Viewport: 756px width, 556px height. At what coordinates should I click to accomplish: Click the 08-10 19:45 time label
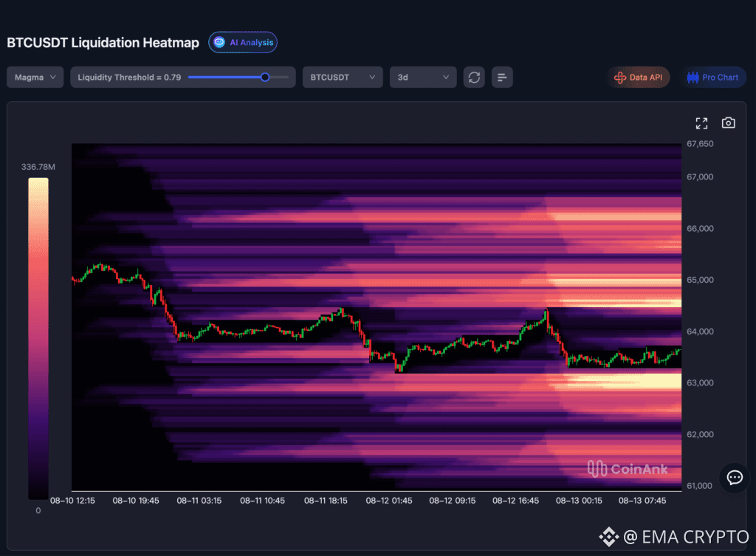tap(136, 501)
